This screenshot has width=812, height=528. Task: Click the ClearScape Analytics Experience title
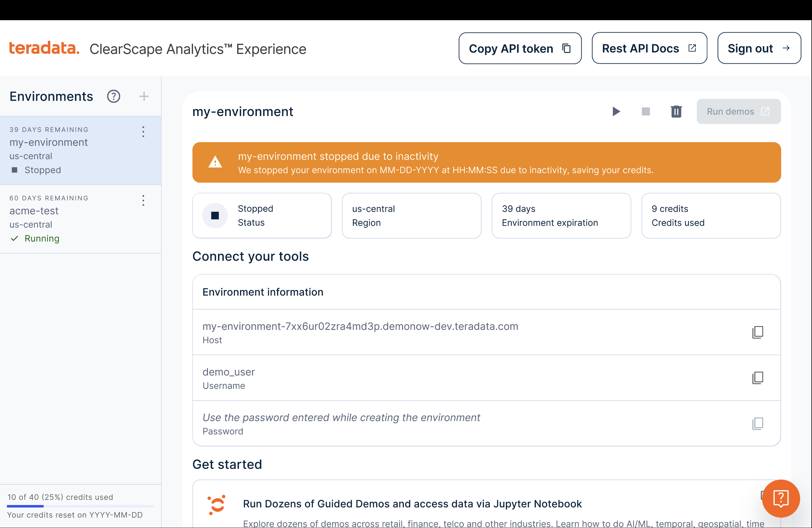click(x=198, y=49)
